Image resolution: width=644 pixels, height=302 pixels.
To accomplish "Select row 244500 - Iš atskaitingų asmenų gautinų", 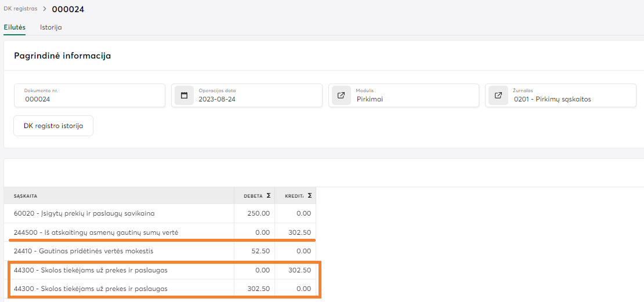I will [x=96, y=232].
